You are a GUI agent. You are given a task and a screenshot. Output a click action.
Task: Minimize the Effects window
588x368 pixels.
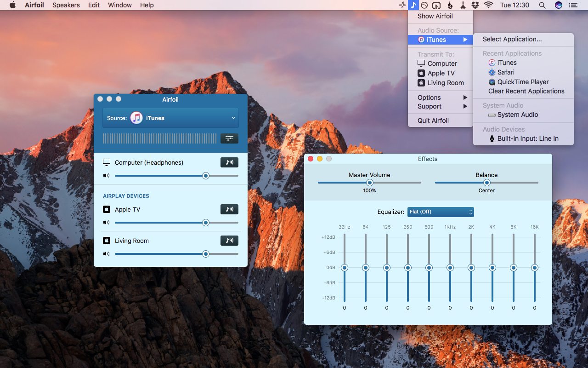click(x=320, y=159)
